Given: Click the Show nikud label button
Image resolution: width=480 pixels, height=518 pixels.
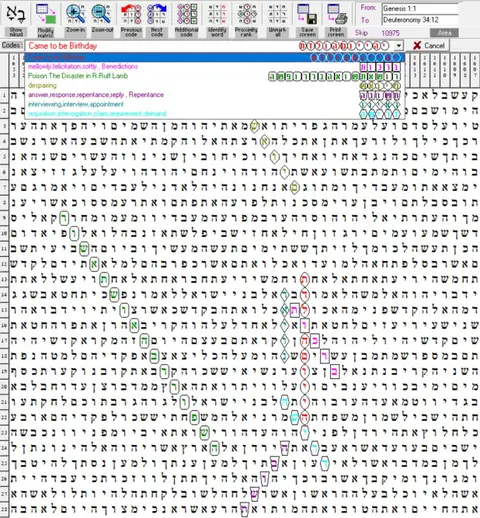Looking at the screenshot, I should 16,32.
